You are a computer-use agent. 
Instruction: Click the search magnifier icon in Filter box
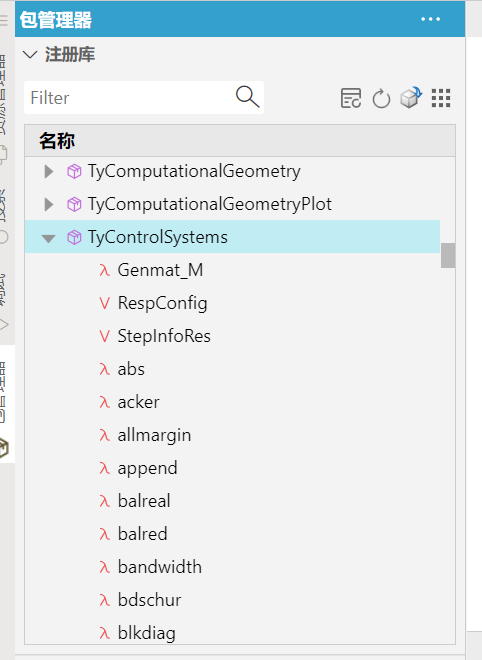click(x=248, y=97)
